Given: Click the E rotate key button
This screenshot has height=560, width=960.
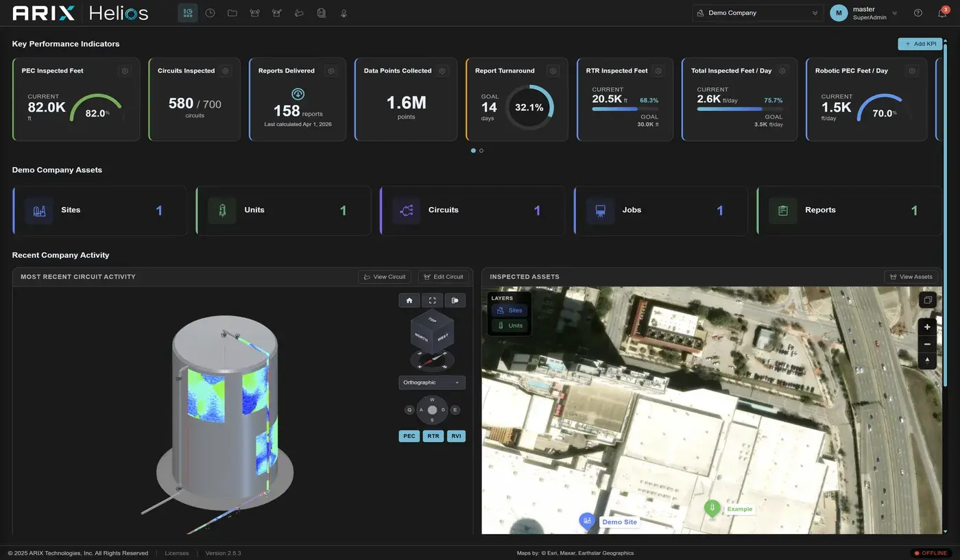Looking at the screenshot, I should click(455, 410).
